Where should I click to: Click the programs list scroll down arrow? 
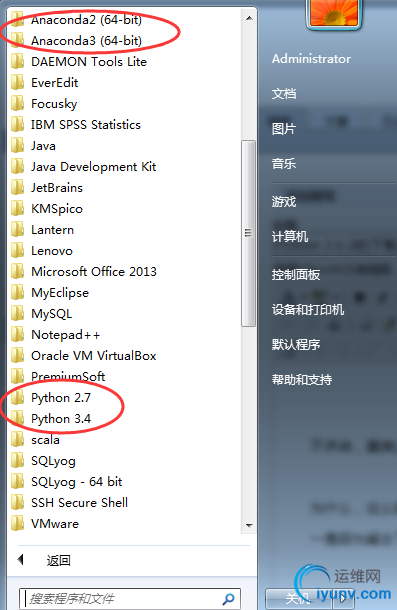(249, 526)
